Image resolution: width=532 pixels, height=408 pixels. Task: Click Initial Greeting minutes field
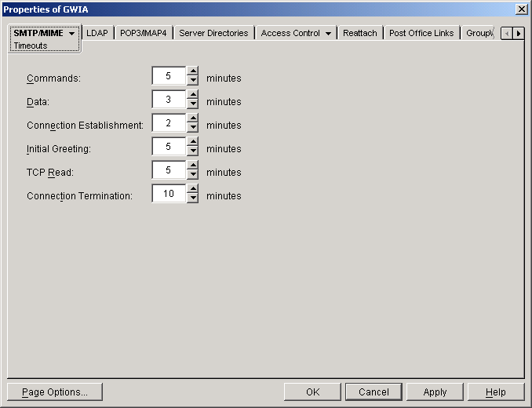coord(169,147)
